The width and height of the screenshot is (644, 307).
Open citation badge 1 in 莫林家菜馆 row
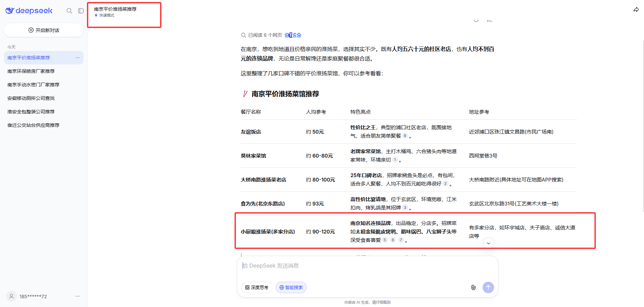pyautogui.click(x=395, y=160)
